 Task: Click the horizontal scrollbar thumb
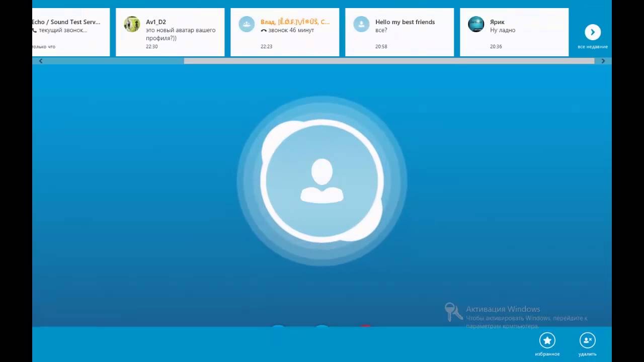click(389, 61)
